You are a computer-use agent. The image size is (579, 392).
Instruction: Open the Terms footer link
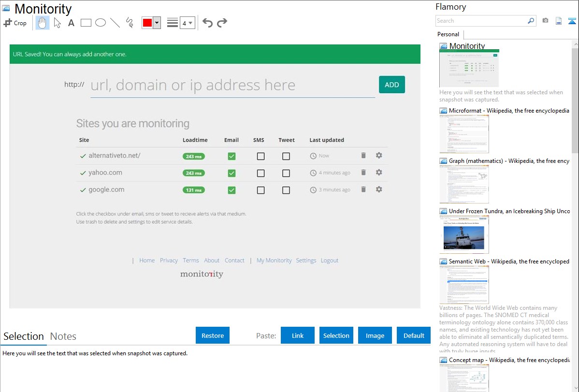click(191, 261)
